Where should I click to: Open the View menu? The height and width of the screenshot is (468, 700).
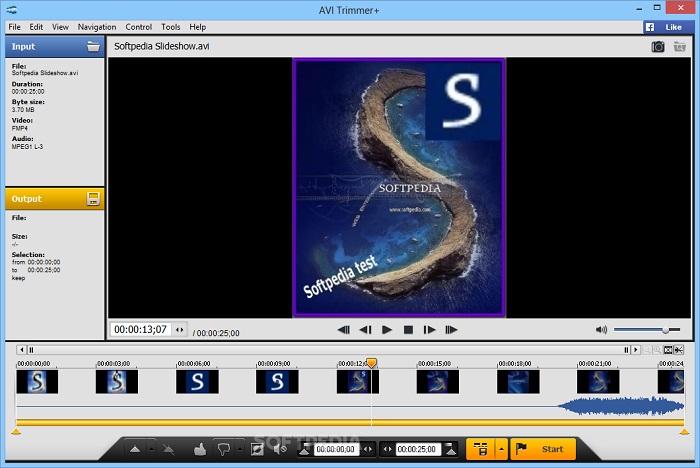click(60, 27)
